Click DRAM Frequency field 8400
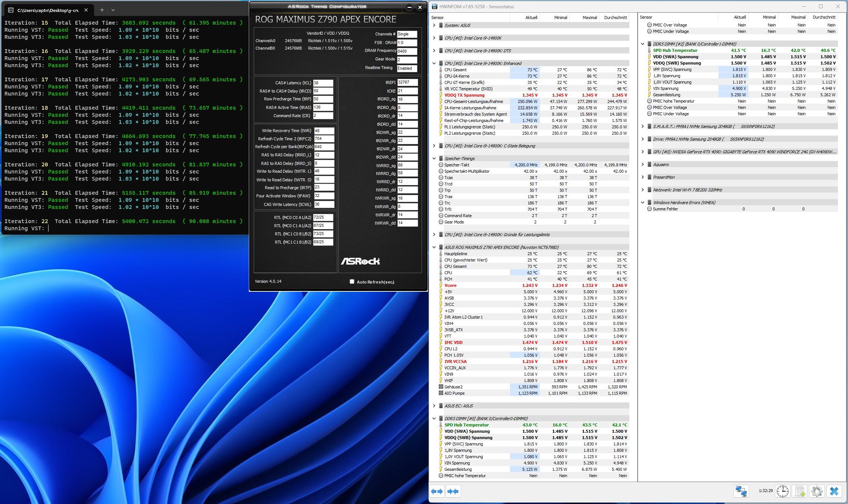 (x=407, y=51)
